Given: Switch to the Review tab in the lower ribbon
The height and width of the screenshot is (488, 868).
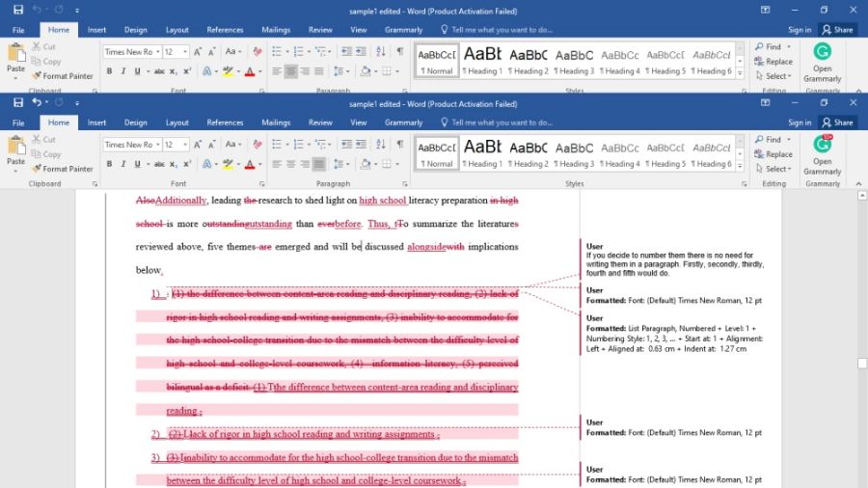Looking at the screenshot, I should click(320, 122).
